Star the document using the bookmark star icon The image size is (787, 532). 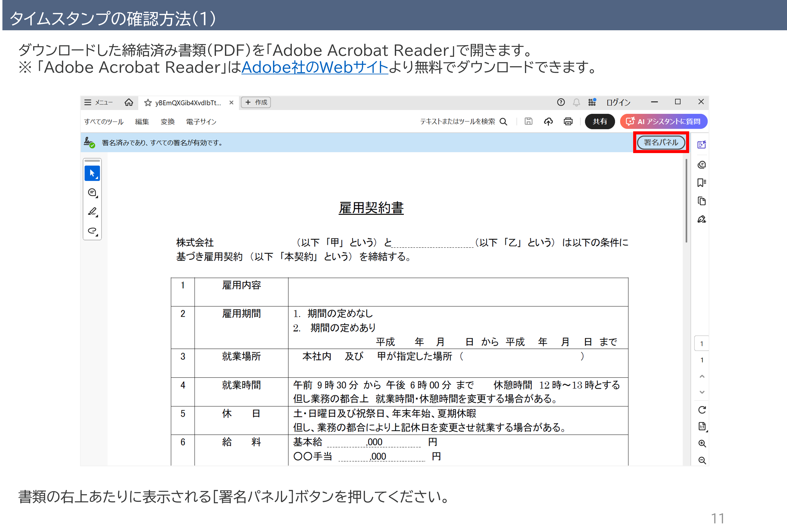(x=148, y=103)
